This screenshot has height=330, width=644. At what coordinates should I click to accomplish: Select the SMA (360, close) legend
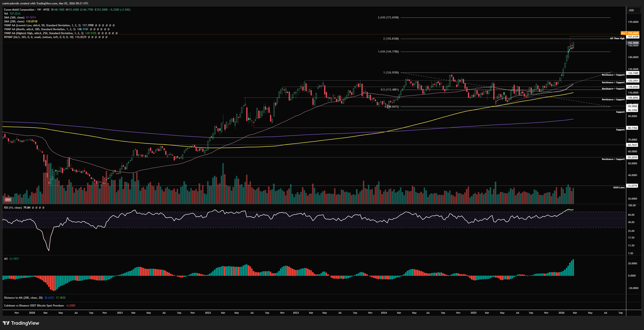coord(14,18)
